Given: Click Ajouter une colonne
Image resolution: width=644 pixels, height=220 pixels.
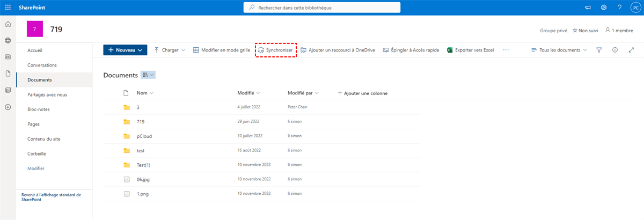Looking at the screenshot, I should pos(362,93).
